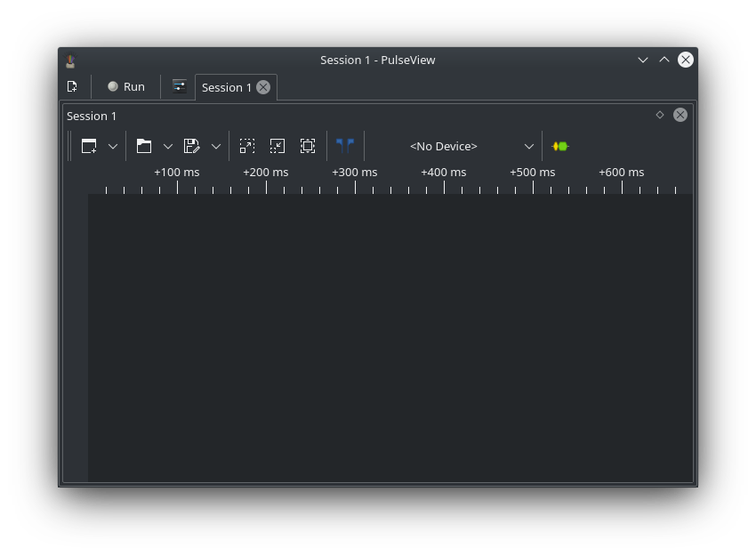Open the channel probes selector

[345, 146]
